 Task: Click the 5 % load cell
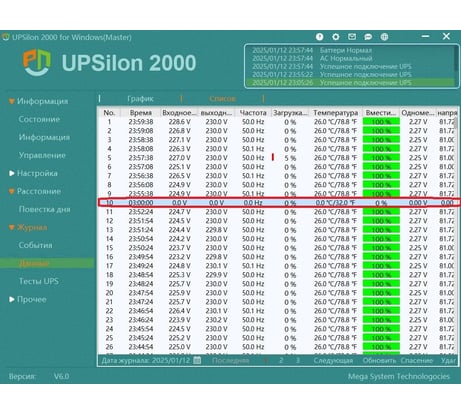click(x=290, y=158)
